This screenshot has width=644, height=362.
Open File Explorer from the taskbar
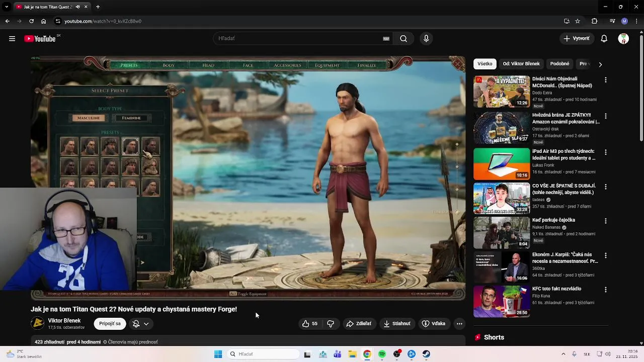click(353, 354)
